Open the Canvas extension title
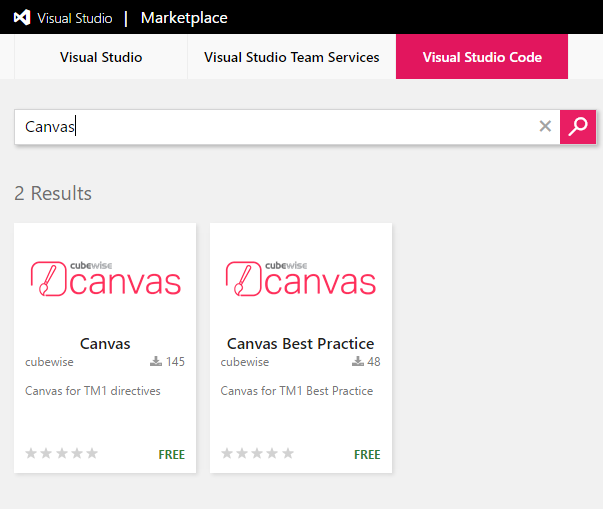 (105, 344)
